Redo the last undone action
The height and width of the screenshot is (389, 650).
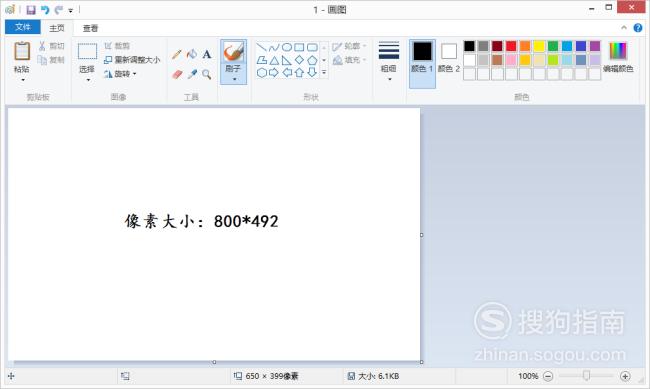(59, 10)
